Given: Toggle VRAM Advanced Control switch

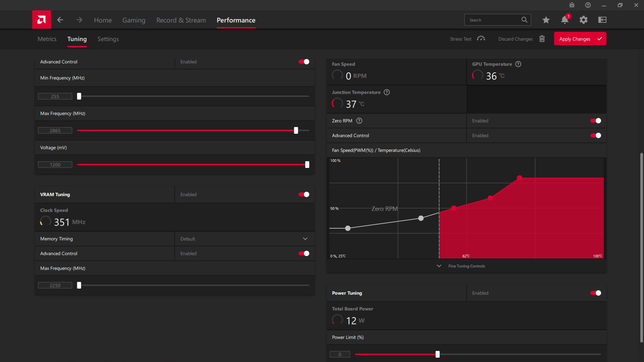Looking at the screenshot, I should (x=304, y=253).
